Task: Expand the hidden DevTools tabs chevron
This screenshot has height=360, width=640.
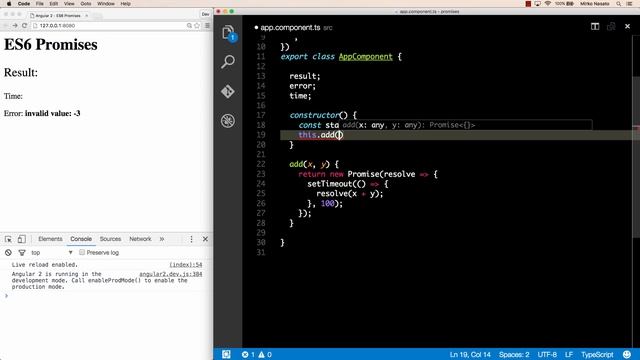Action: tap(162, 239)
